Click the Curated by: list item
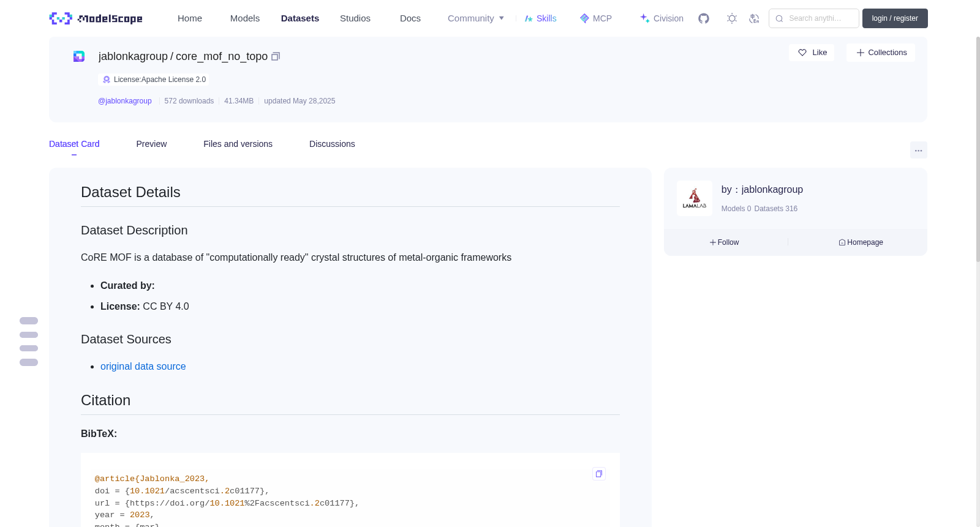The width and height of the screenshot is (980, 527). click(x=127, y=285)
